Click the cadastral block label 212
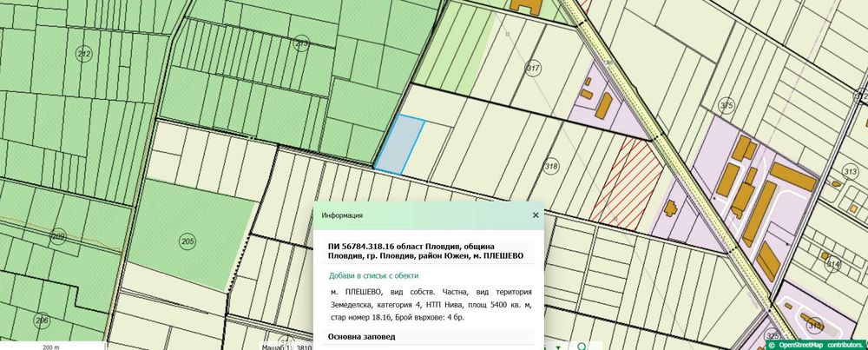Screen dimensions: 868x350 pos(83,54)
